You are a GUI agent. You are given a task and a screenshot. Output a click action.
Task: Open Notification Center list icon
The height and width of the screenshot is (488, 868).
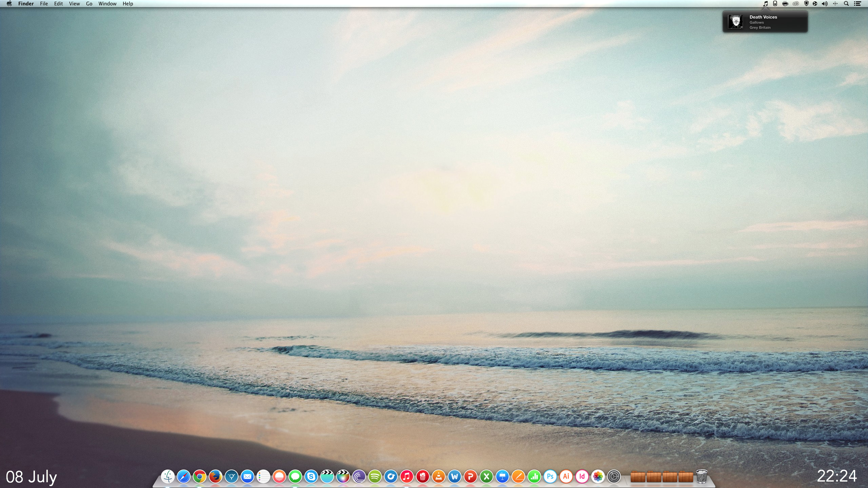[x=857, y=4]
